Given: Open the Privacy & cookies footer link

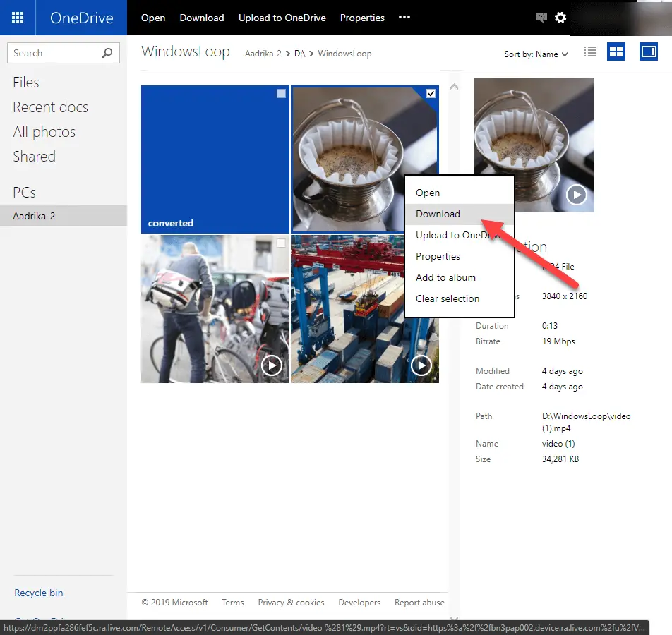Looking at the screenshot, I should (291, 603).
